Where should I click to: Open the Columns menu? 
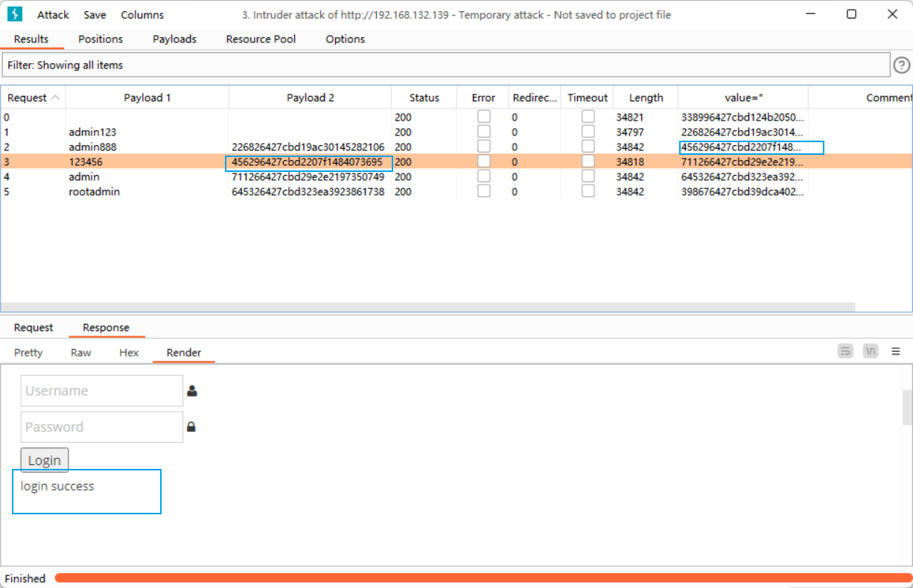142,15
